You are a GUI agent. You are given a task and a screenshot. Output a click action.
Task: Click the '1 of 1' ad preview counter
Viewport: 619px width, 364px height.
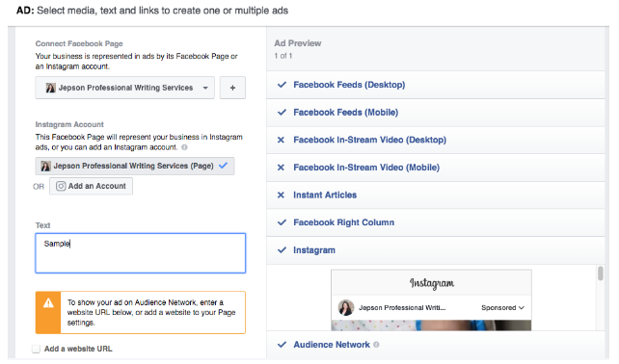[283, 56]
